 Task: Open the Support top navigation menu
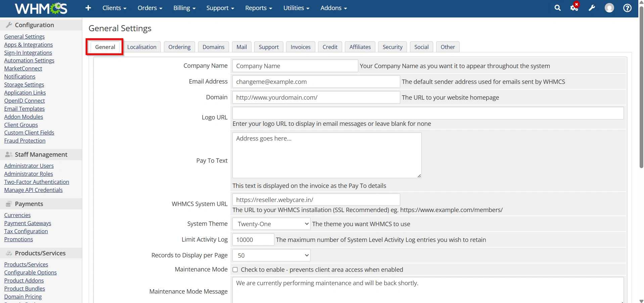tap(220, 8)
